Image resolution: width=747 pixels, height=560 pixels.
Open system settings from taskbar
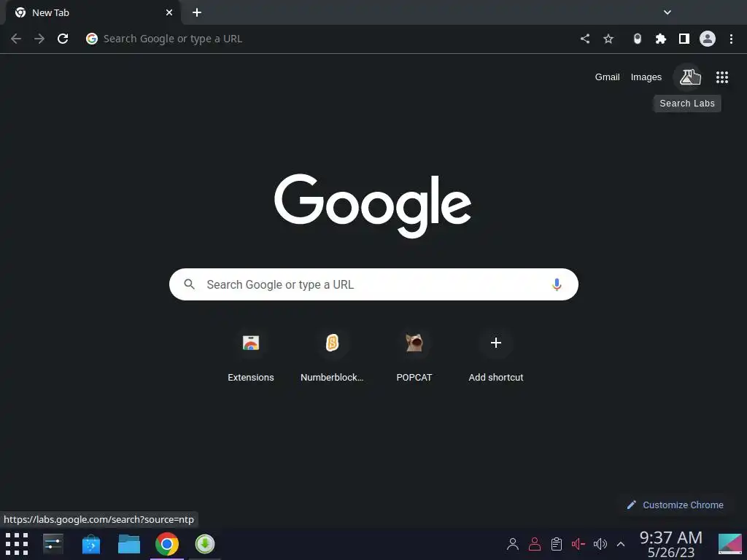coord(53,544)
